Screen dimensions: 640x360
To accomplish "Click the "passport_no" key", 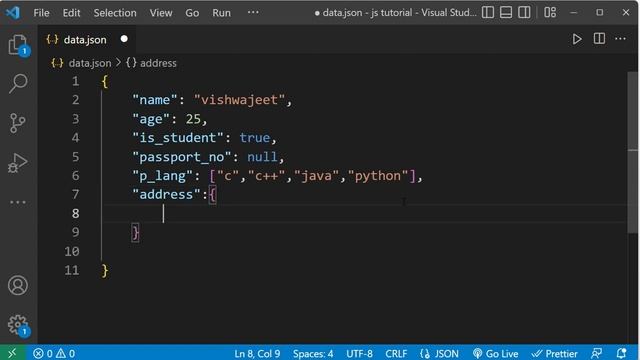I will click(181, 157).
